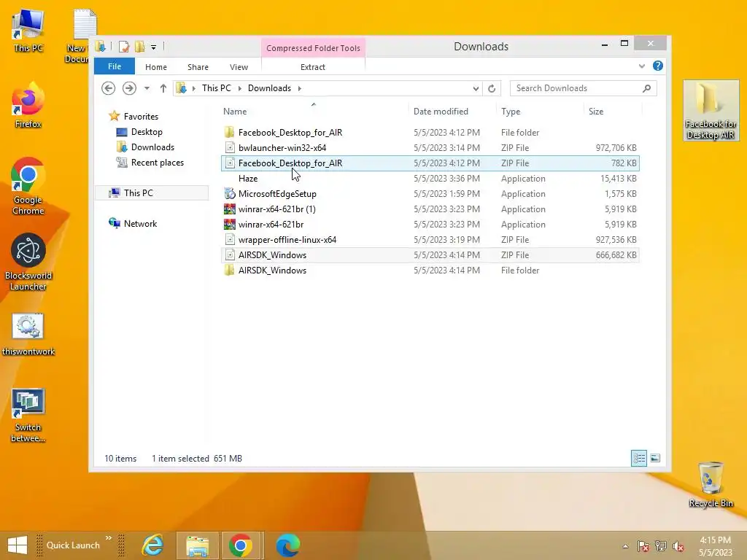
Task: Select the winrar-x64-621br file without the (1) suffix
Action: (x=430, y=225)
